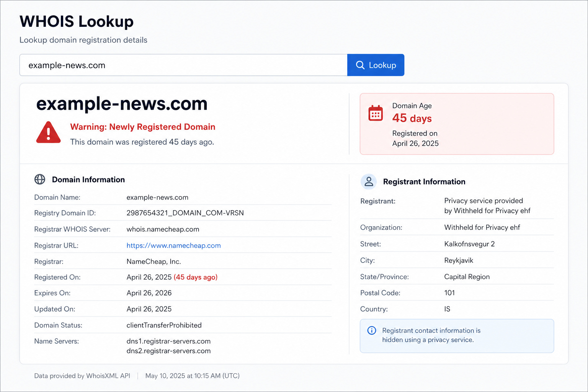Click the Organization value 'Withheld for Privacy ehf'
This screenshot has height=392, width=588.
[482, 227]
